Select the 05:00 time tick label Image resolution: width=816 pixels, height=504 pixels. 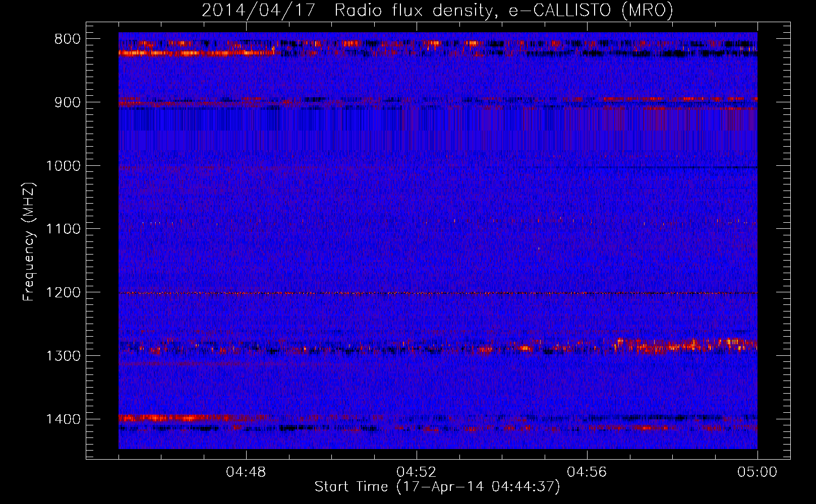coord(757,472)
